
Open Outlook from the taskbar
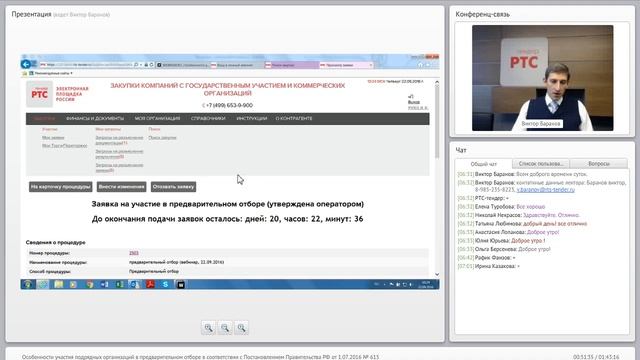pyautogui.click(x=135, y=284)
